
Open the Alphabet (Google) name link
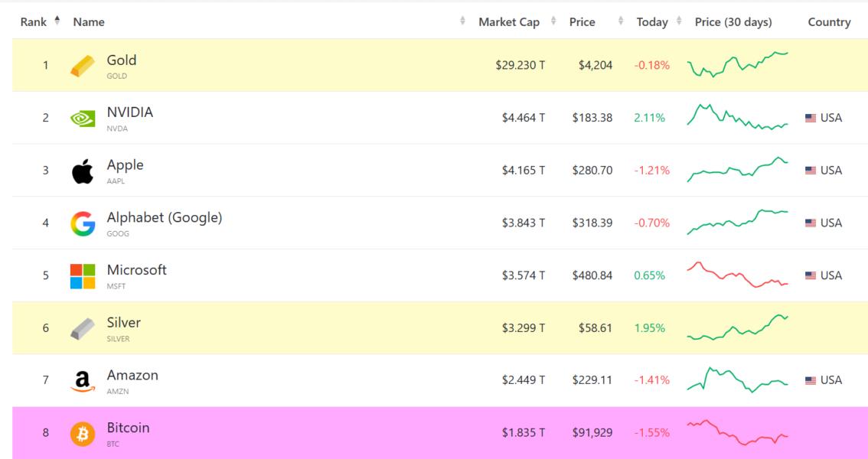click(x=164, y=217)
